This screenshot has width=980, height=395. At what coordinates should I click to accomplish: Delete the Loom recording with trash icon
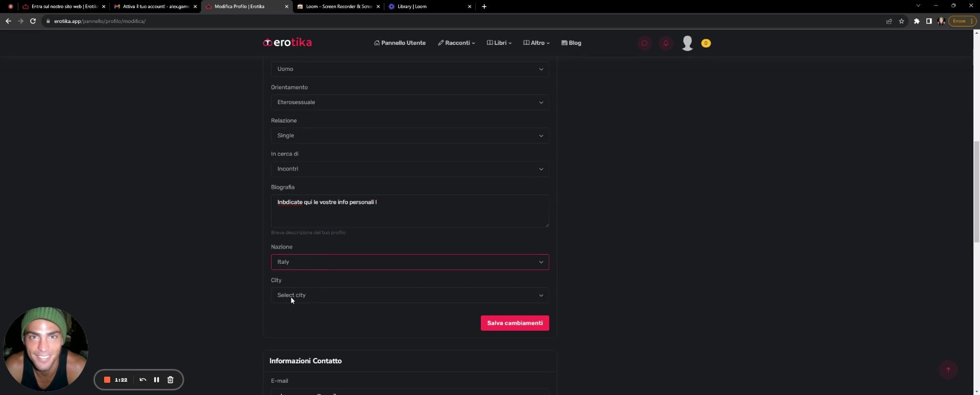click(x=170, y=380)
